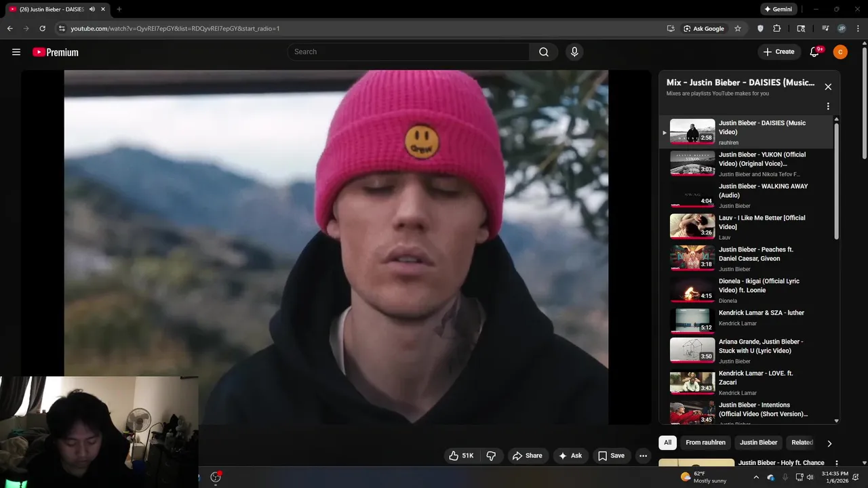Open the taskbar volume icon
Image resolution: width=868 pixels, height=488 pixels.
pos(810,477)
